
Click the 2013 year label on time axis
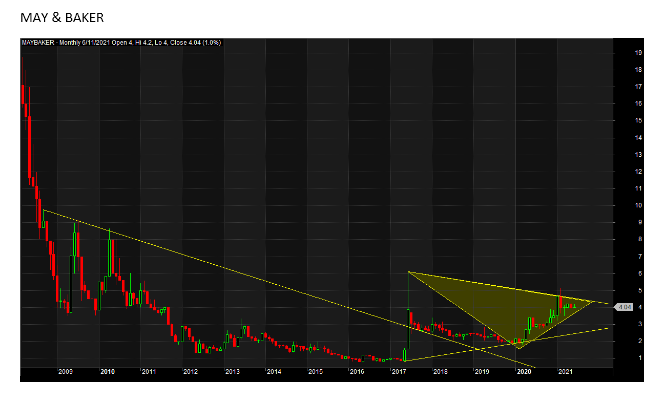232,371
